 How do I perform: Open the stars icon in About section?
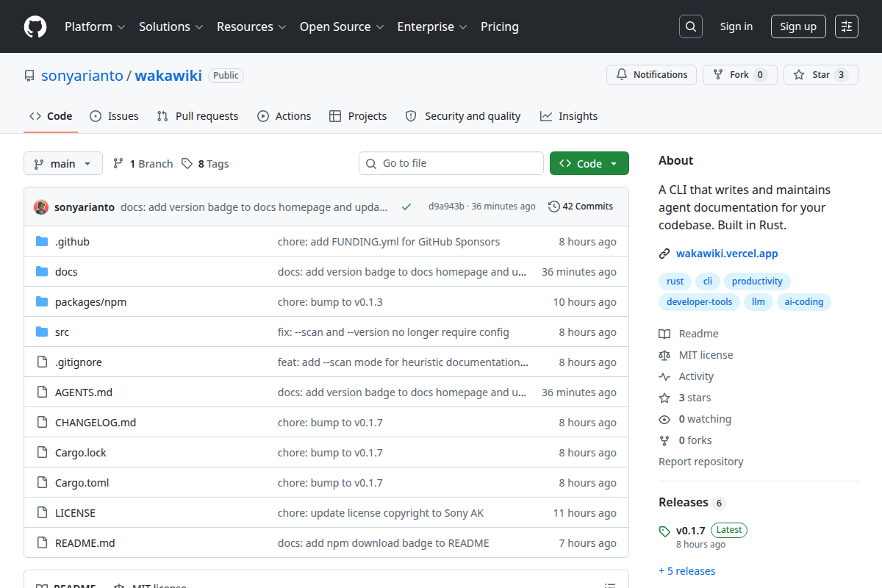(x=664, y=398)
